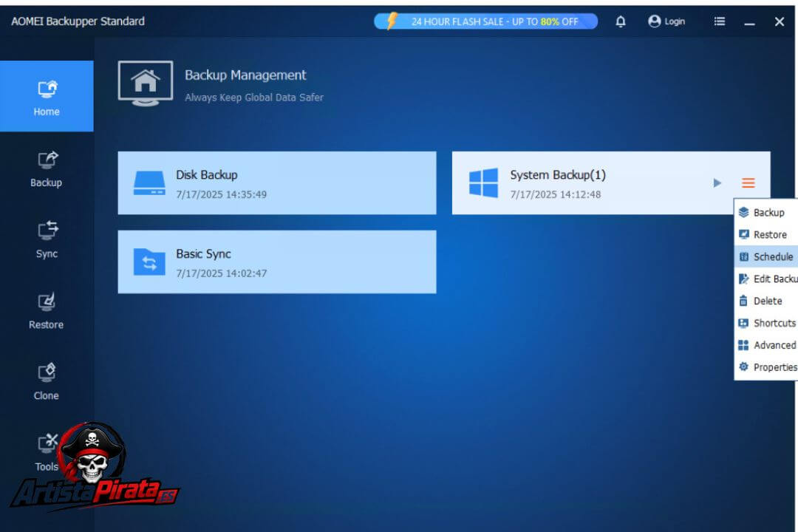Open the main menu list icon
Image resolution: width=798 pixels, height=532 pixels.
click(x=719, y=21)
